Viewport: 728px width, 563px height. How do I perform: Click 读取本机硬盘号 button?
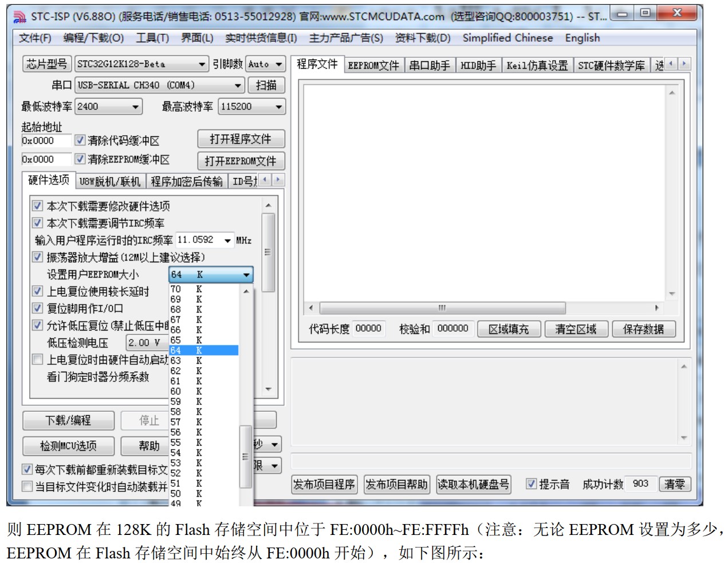pyautogui.click(x=473, y=485)
